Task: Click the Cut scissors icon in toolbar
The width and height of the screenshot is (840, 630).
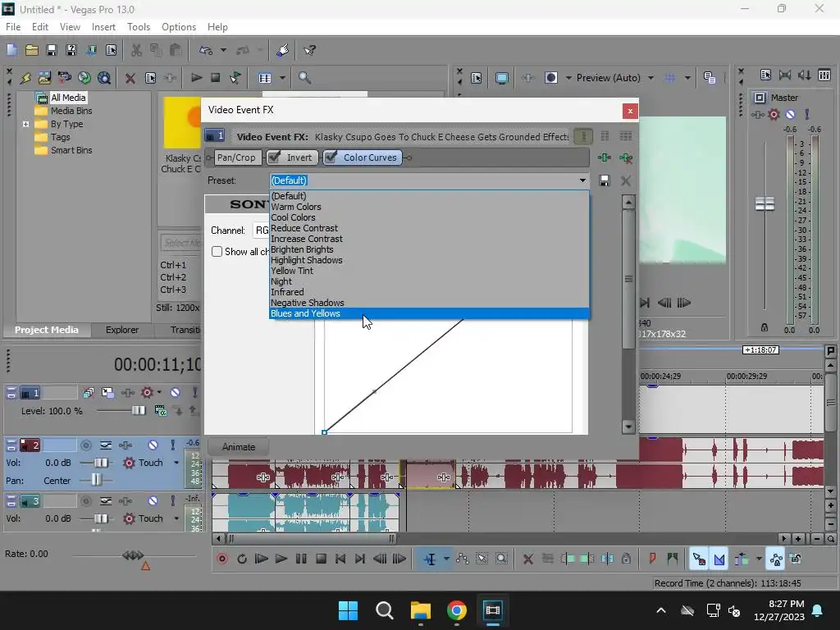Action: [137, 50]
